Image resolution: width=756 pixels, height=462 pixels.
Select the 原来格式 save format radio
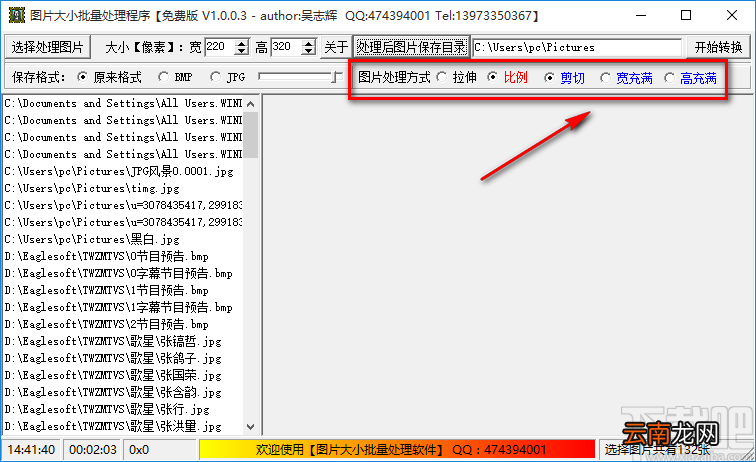[83, 77]
